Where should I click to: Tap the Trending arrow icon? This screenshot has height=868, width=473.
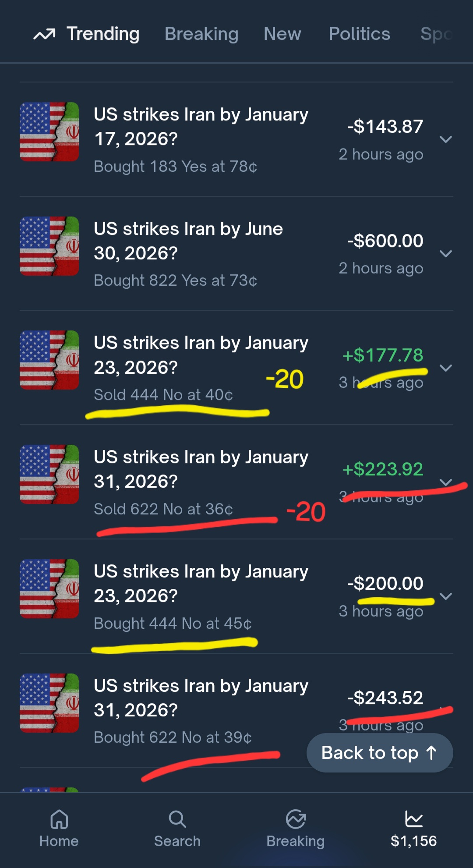pos(44,34)
